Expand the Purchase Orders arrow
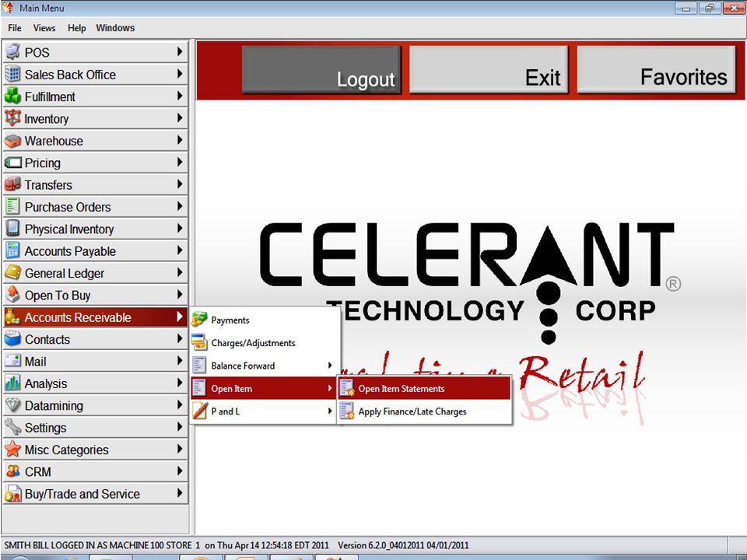 (x=180, y=206)
